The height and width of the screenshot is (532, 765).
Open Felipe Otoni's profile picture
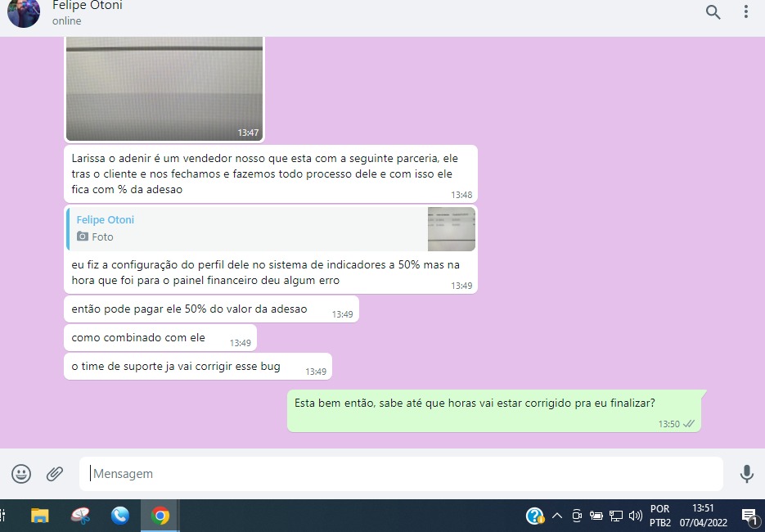[x=24, y=12]
